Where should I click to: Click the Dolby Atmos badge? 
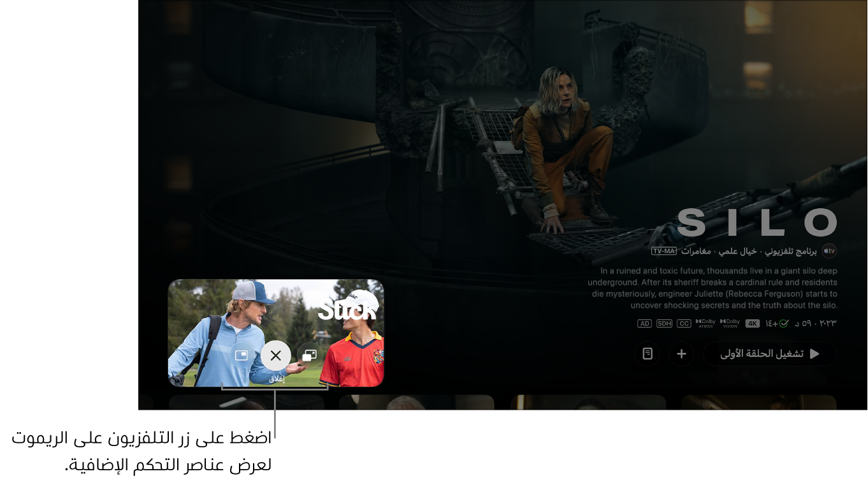click(x=705, y=324)
